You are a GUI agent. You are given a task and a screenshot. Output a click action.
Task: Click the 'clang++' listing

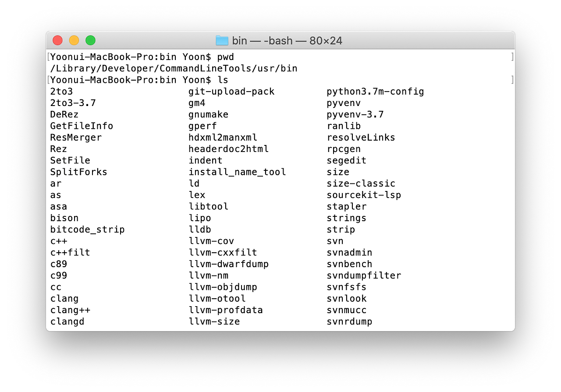click(70, 310)
